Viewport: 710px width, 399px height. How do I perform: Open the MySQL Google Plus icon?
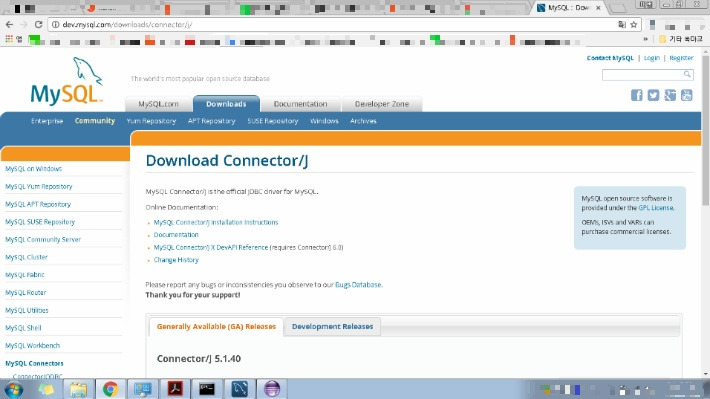(670, 95)
